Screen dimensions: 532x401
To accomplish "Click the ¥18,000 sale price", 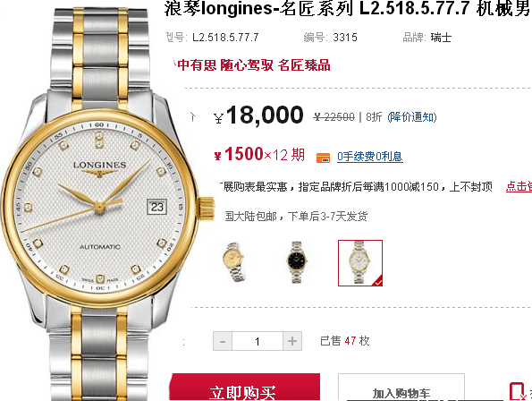I will coord(258,115).
